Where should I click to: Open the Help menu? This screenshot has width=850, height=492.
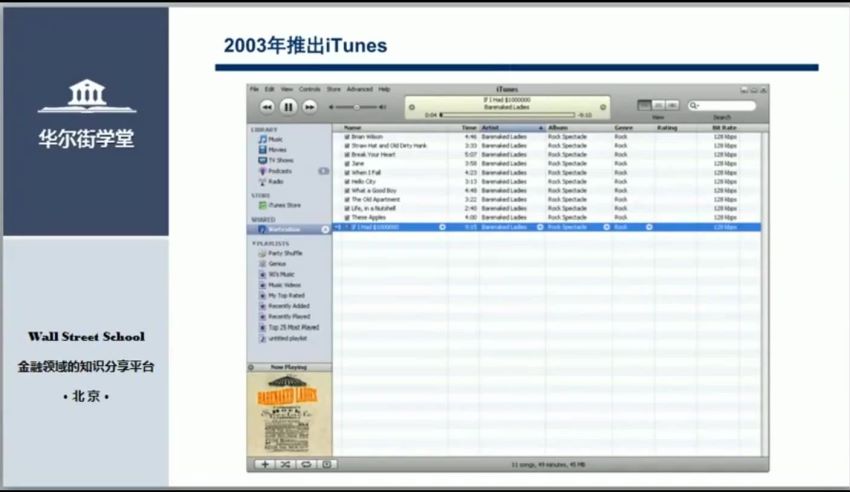pos(384,89)
